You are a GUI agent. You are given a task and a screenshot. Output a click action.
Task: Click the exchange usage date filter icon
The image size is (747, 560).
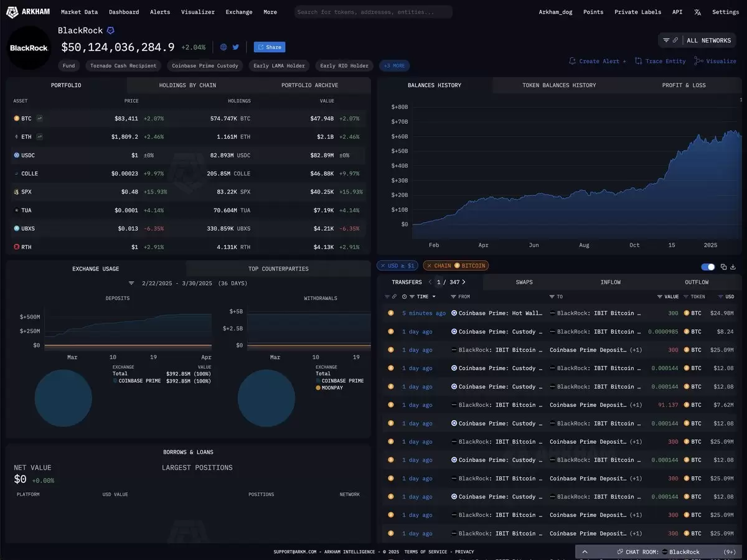point(131,283)
